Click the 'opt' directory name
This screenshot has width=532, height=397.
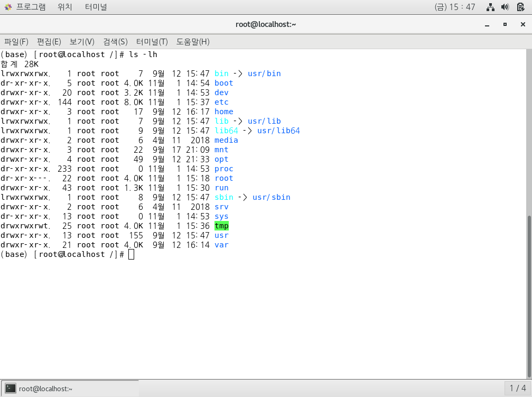[x=221, y=159]
